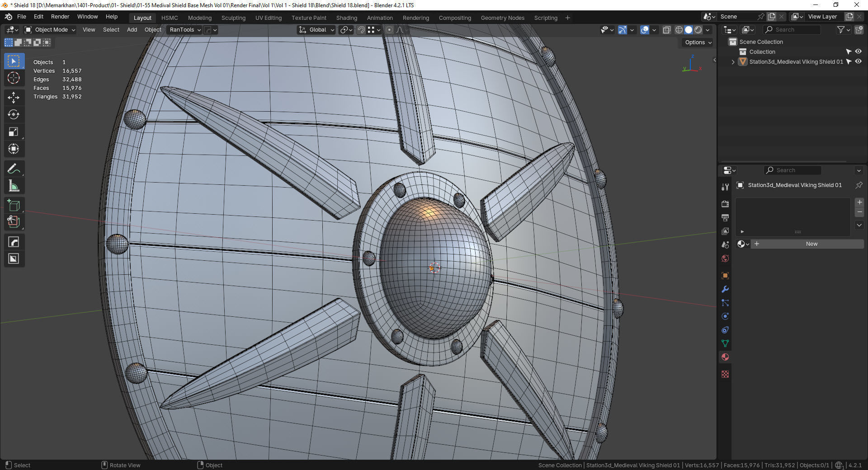868x470 pixels.
Task: Click the properties editor Search field
Action: pos(793,170)
